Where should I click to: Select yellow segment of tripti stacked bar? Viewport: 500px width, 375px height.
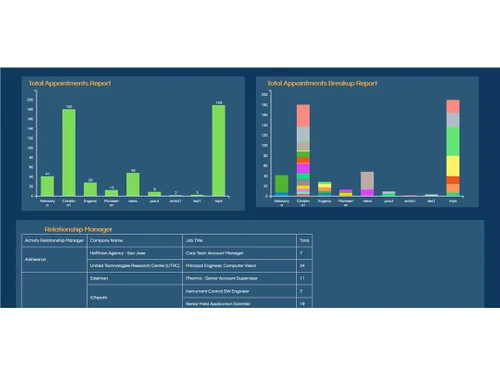click(x=453, y=166)
